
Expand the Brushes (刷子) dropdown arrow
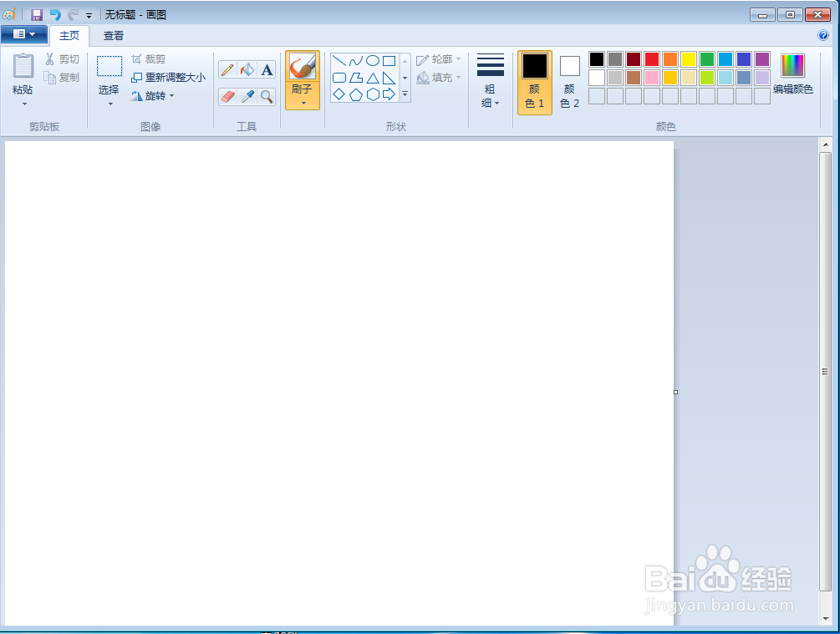click(303, 103)
